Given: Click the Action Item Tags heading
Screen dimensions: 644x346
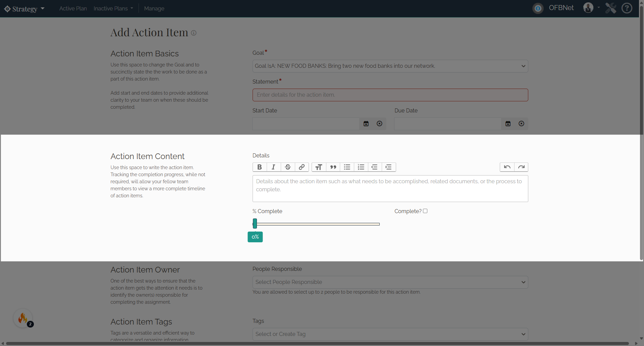Looking at the screenshot, I should (141, 322).
